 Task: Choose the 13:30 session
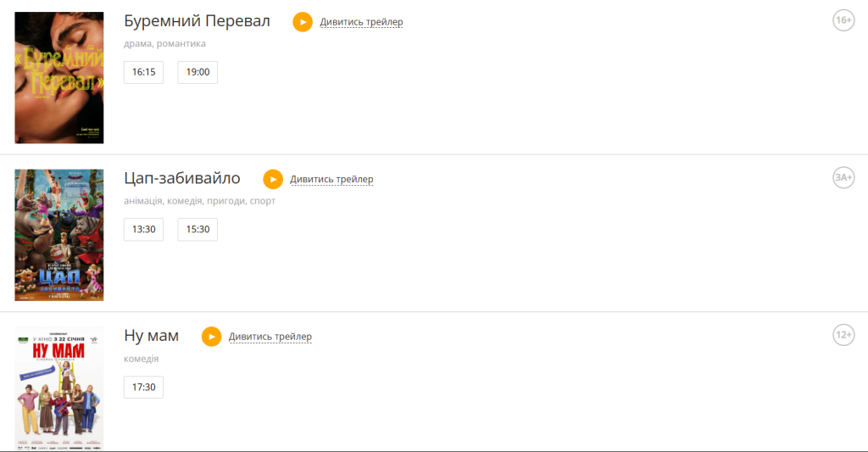coord(143,230)
